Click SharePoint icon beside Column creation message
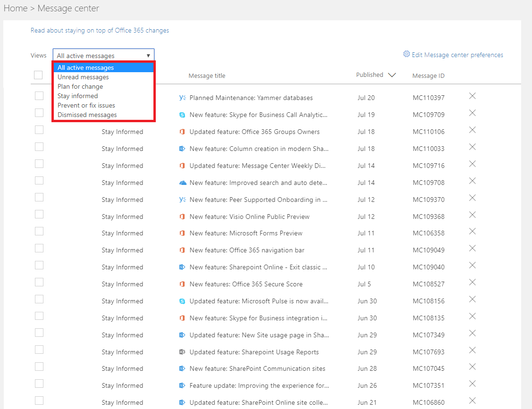The image size is (532, 409). (x=182, y=149)
